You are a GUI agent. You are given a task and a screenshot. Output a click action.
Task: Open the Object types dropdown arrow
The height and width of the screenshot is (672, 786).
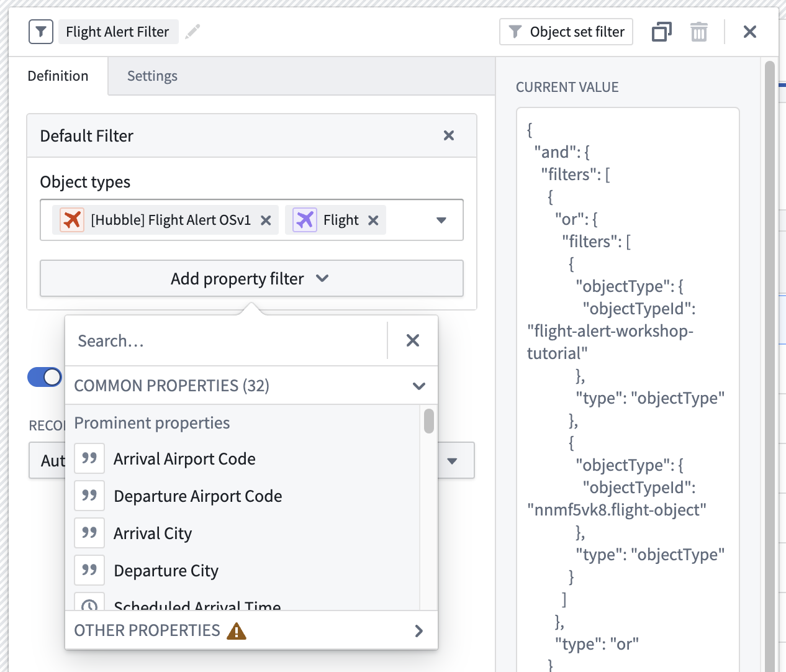click(x=441, y=220)
